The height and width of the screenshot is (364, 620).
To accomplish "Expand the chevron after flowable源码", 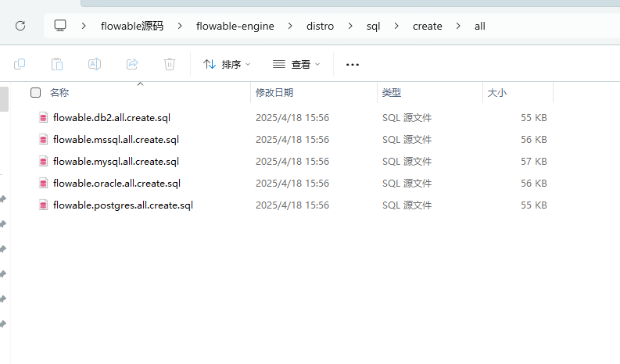I will [180, 26].
